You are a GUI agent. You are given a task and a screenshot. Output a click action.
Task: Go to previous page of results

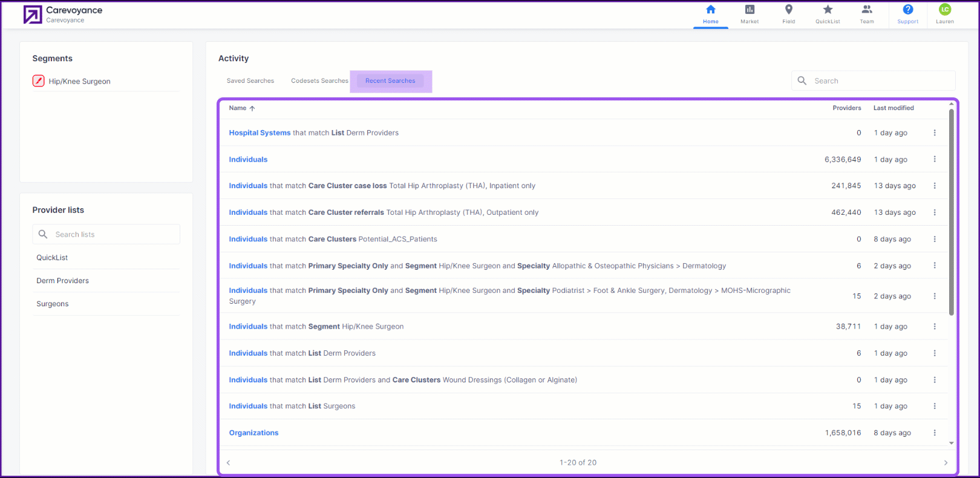pyautogui.click(x=228, y=463)
